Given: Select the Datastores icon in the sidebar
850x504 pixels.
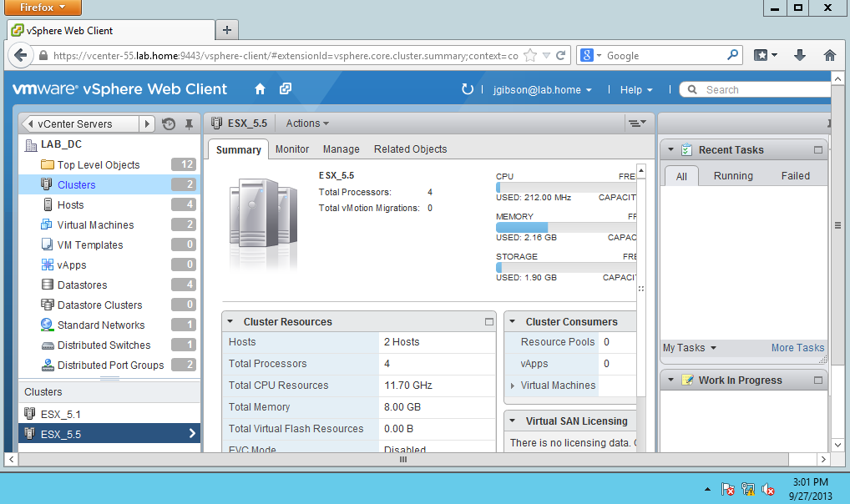Looking at the screenshot, I should 48,285.
